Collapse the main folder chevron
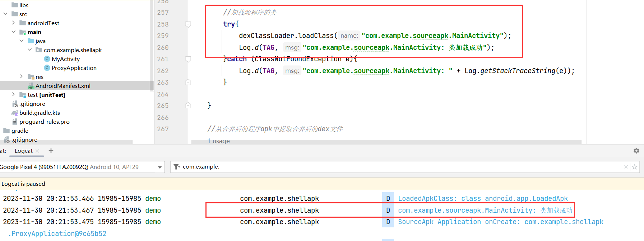Image resolution: width=644 pixels, height=241 pixels. click(13, 32)
